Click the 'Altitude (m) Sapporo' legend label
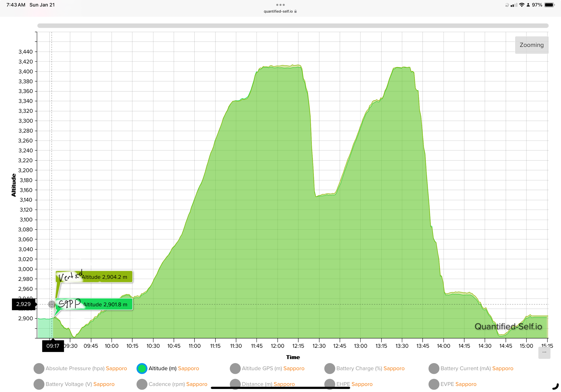 click(174, 368)
